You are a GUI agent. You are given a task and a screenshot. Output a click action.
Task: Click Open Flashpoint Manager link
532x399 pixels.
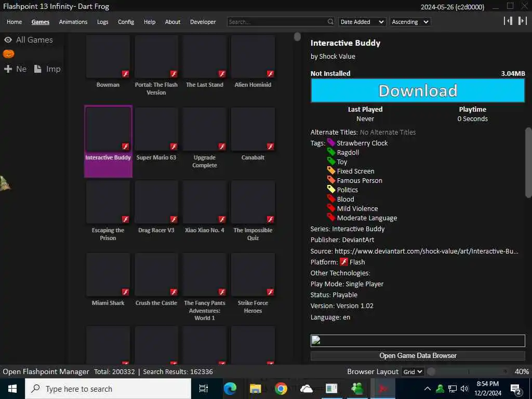tap(46, 371)
